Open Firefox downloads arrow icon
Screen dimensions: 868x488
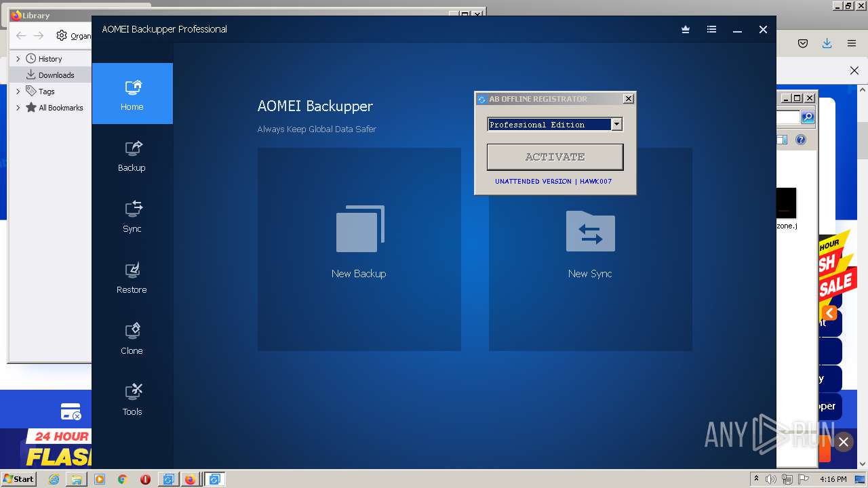(x=827, y=43)
